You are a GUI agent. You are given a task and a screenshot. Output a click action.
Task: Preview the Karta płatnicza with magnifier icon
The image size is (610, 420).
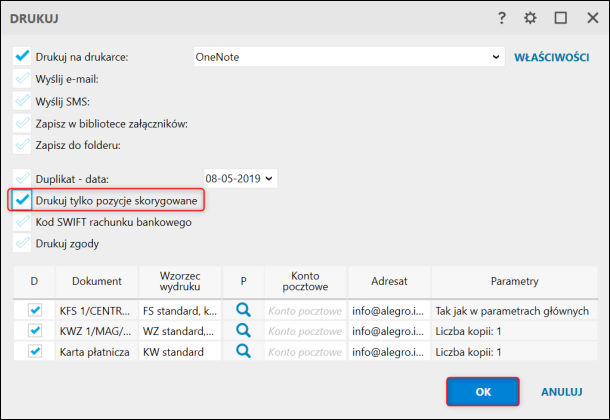click(x=242, y=351)
